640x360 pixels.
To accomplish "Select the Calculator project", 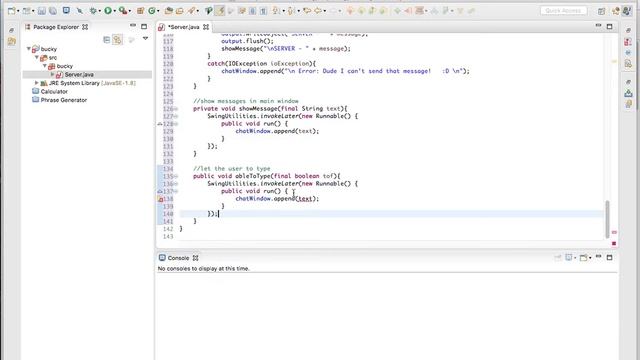I will (x=54, y=91).
